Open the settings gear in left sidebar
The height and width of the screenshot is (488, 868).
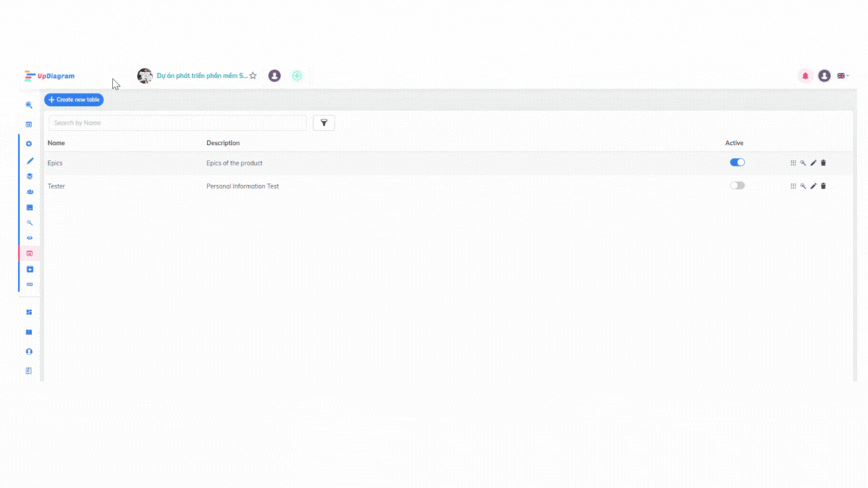tap(29, 144)
